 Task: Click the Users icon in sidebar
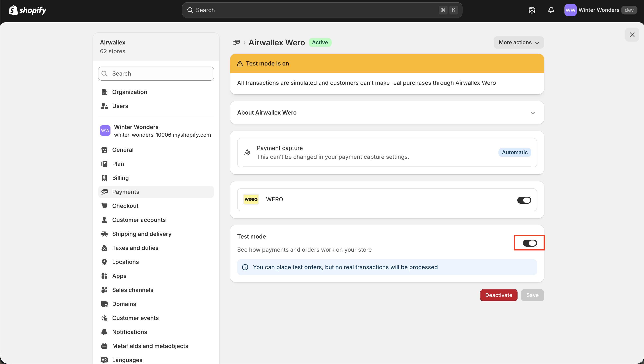(x=104, y=106)
